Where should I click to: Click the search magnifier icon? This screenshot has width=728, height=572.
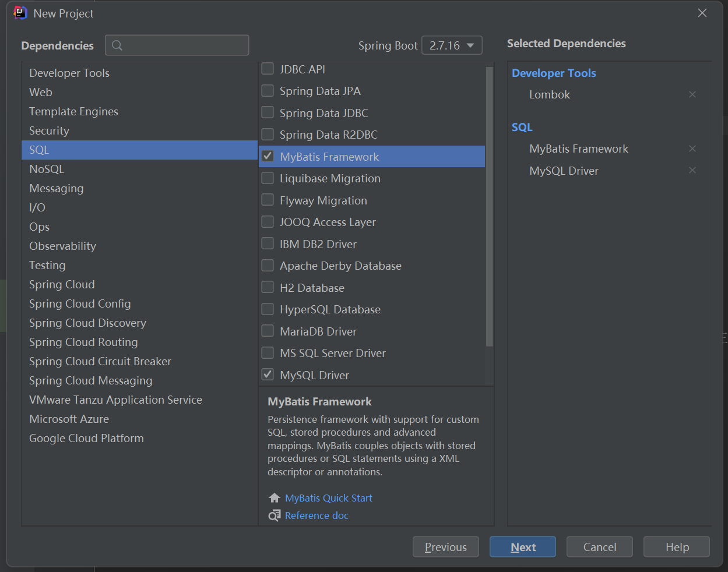tap(117, 45)
